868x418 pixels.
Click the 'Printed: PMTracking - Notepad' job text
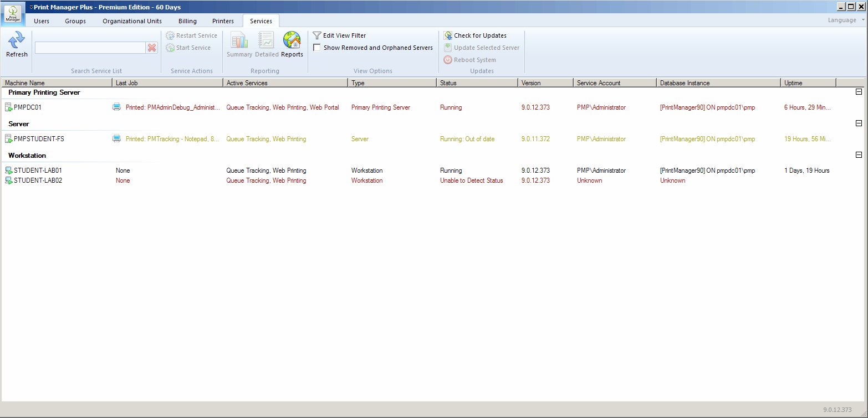pos(172,139)
